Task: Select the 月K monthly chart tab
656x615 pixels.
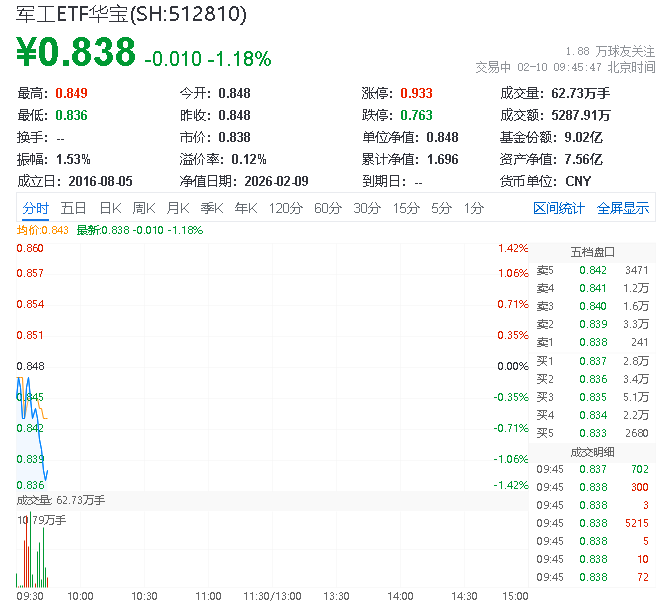Action: click(177, 208)
